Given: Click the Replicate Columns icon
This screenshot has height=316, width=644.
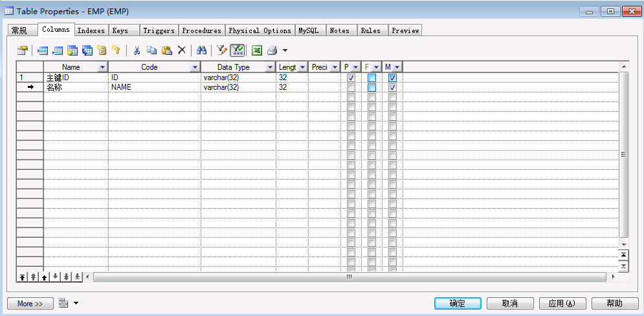Looking at the screenshot, I should point(87,50).
